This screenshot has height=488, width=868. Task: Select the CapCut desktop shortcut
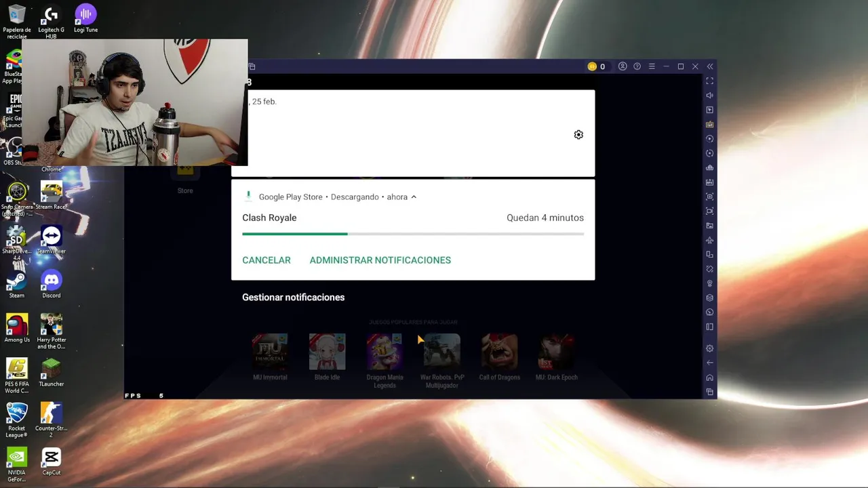[x=52, y=462]
